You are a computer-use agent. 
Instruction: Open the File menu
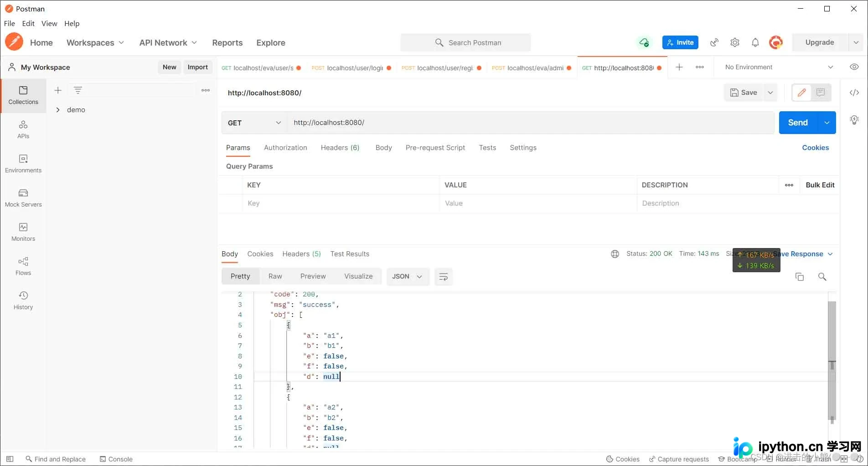(x=10, y=23)
